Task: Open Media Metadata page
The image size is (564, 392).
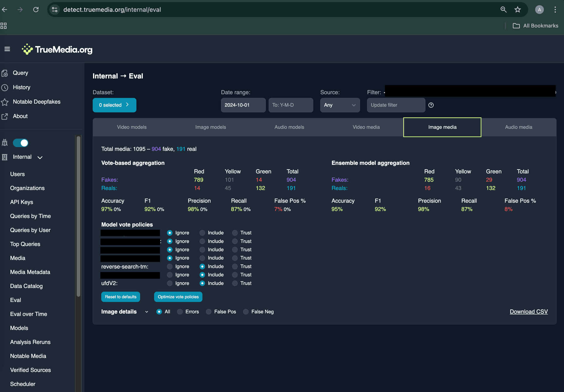Action: [x=30, y=272]
